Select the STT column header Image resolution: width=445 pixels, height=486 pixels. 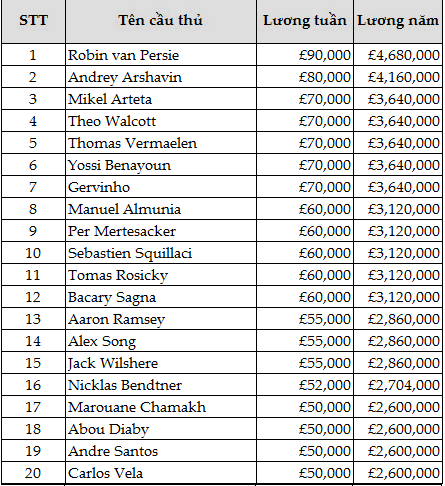coord(33,22)
